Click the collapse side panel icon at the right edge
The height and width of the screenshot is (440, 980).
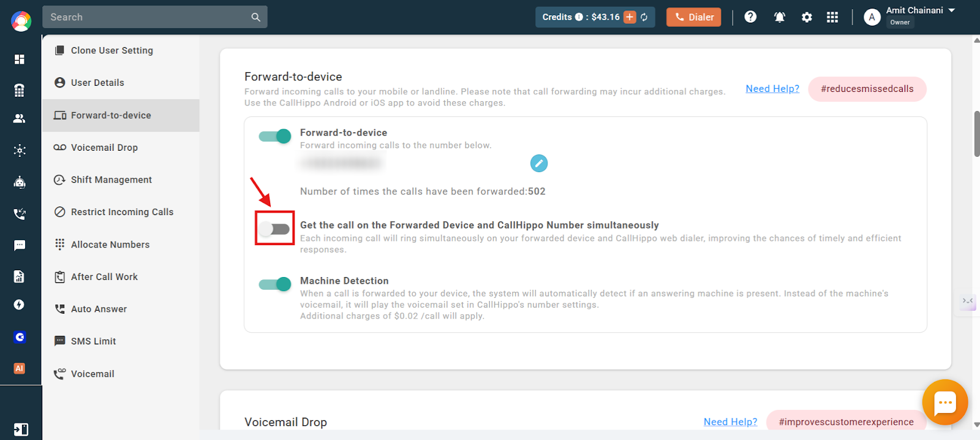pyautogui.click(x=968, y=301)
